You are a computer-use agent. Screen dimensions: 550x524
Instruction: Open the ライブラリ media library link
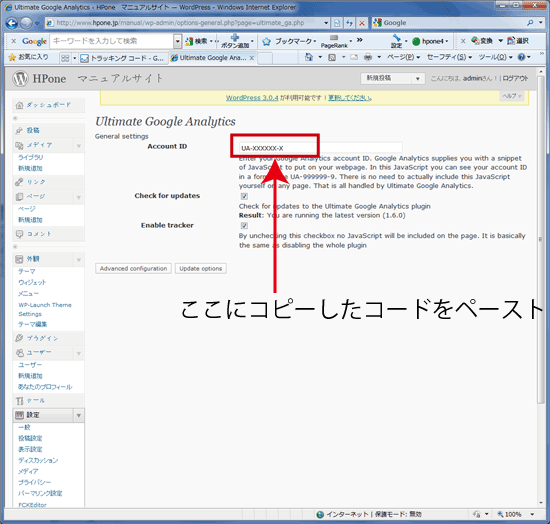coord(31,157)
